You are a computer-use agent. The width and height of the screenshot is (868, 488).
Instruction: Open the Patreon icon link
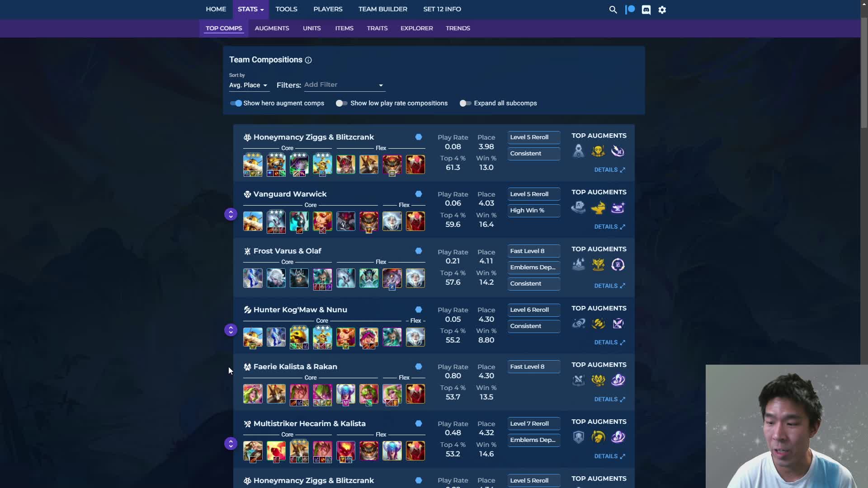630,9
